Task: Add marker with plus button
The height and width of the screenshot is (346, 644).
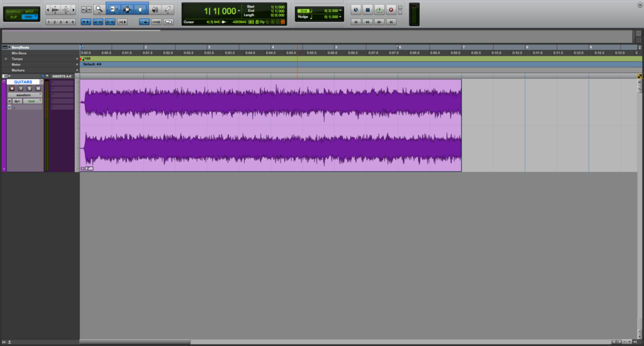Action: point(77,70)
